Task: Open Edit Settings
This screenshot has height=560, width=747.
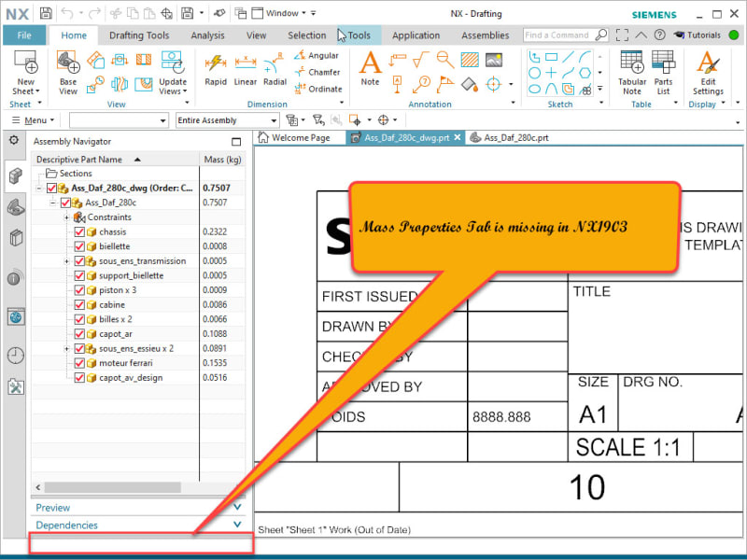Action: pos(708,73)
